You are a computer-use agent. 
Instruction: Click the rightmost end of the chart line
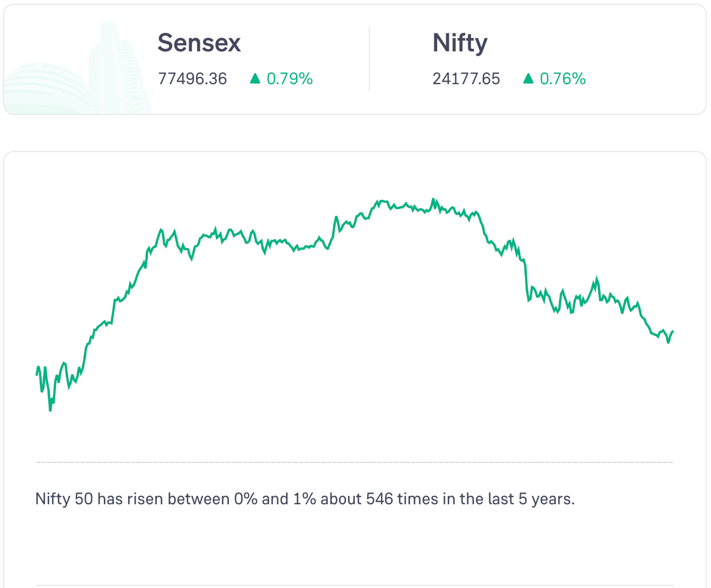click(672, 332)
